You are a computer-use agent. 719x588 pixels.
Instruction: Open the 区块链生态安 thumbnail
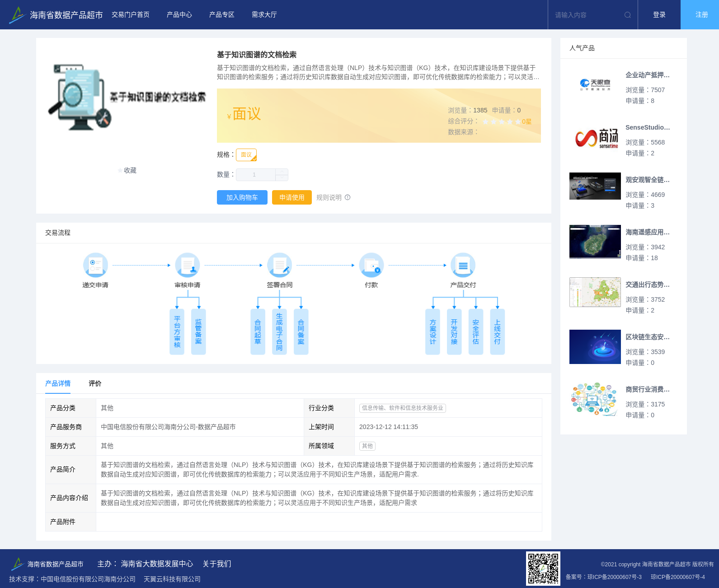(595, 347)
